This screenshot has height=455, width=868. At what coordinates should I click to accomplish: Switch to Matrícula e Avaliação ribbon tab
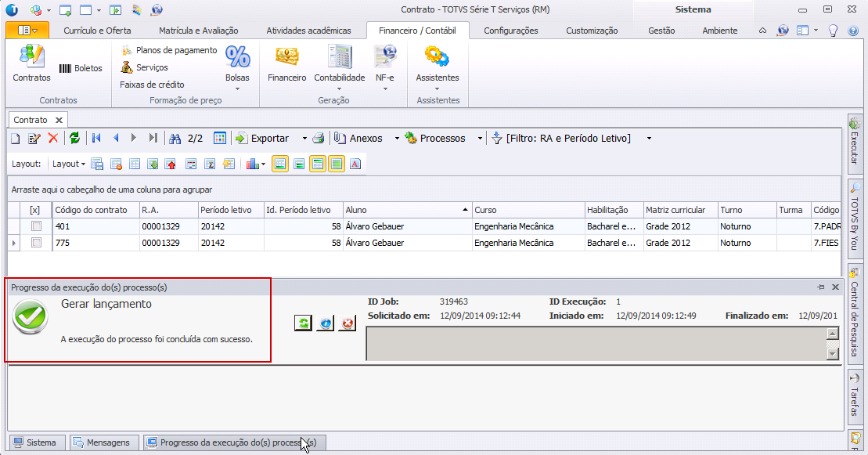(198, 31)
